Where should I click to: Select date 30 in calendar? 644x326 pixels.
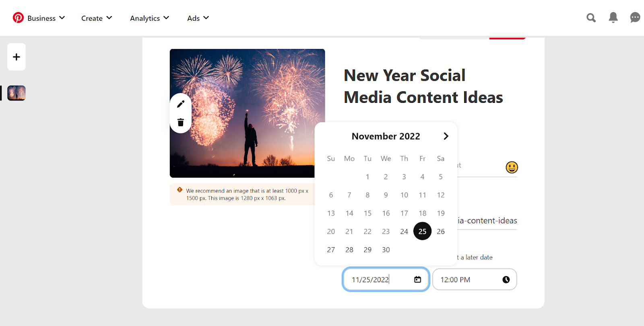tap(386, 250)
